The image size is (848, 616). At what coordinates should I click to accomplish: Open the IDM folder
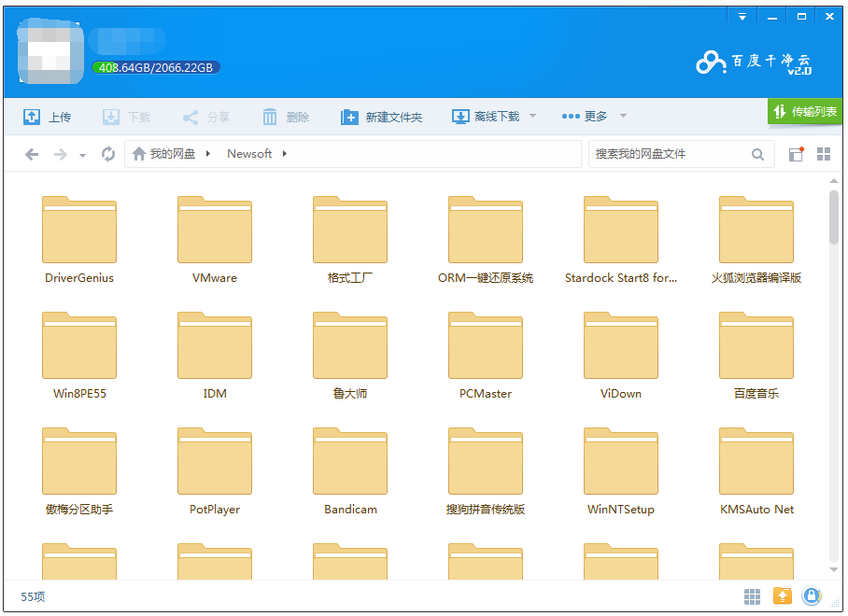pos(215,356)
